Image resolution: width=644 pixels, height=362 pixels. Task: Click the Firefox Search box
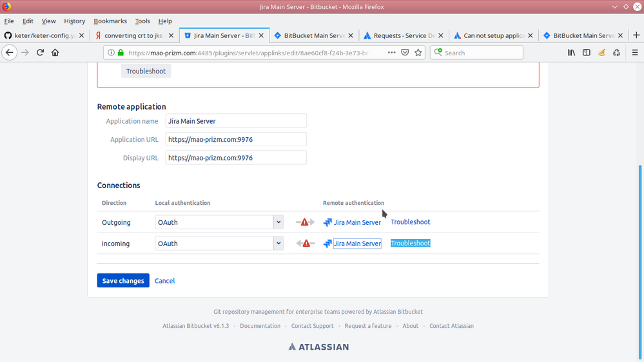pos(476,53)
